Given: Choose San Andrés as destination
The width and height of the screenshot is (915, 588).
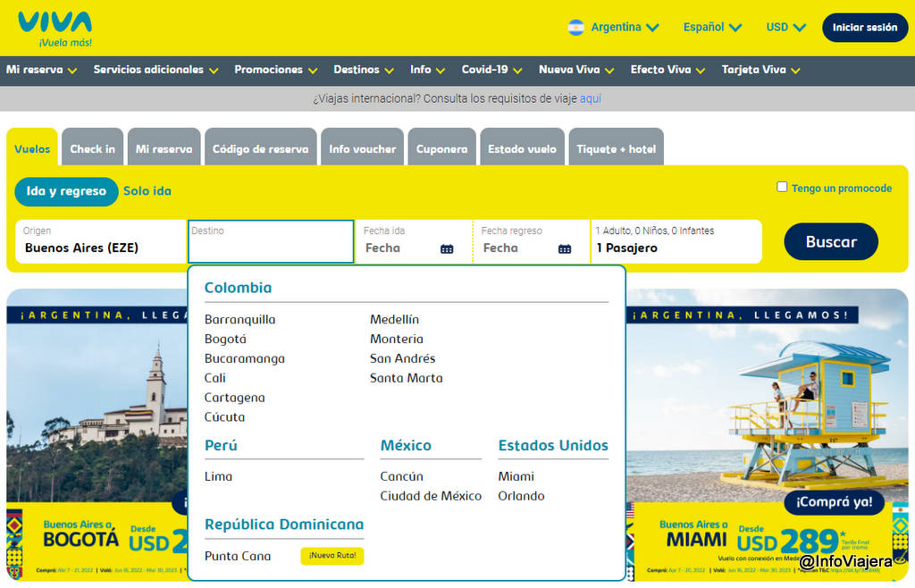Looking at the screenshot, I should click(403, 358).
